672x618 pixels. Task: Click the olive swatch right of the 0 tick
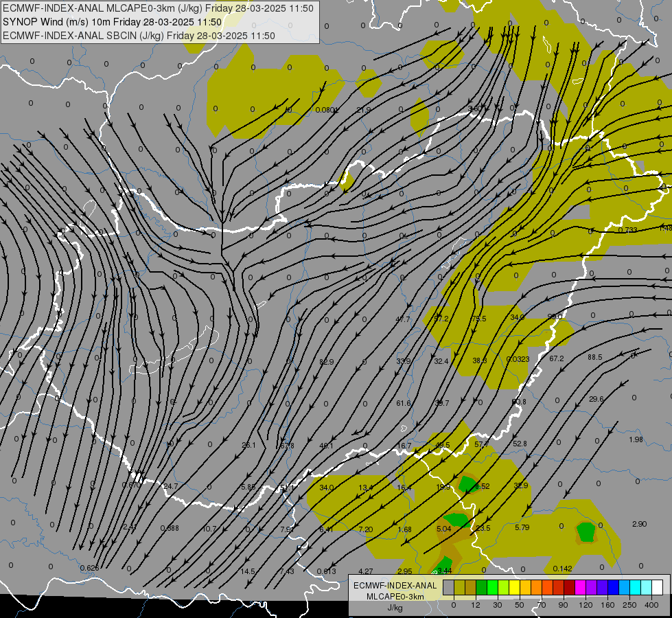click(459, 587)
